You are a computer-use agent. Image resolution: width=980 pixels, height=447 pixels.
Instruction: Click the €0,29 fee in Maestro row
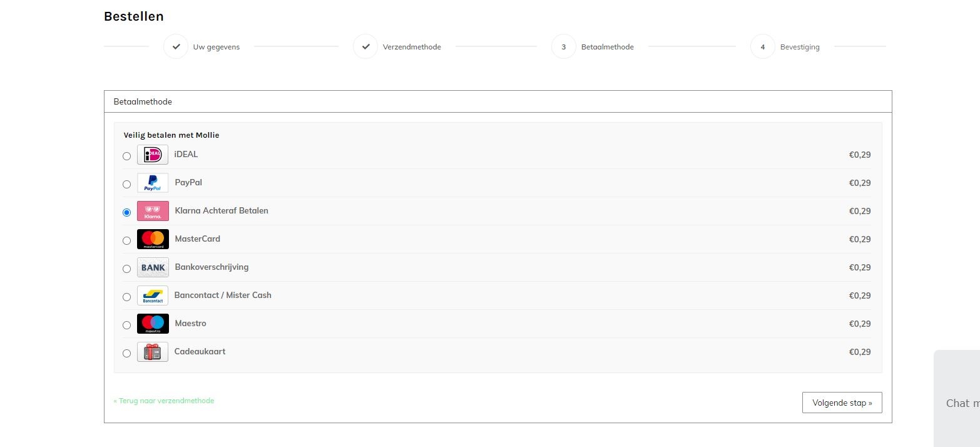[x=860, y=324]
